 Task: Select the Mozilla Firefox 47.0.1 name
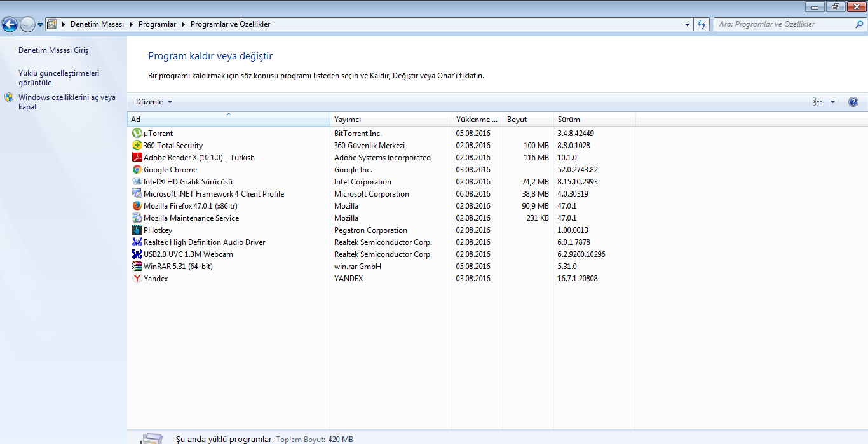coord(191,206)
